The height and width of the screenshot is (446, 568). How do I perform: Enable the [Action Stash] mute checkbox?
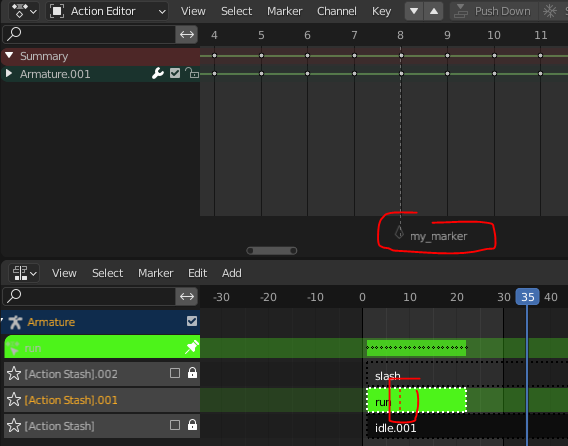pos(175,425)
